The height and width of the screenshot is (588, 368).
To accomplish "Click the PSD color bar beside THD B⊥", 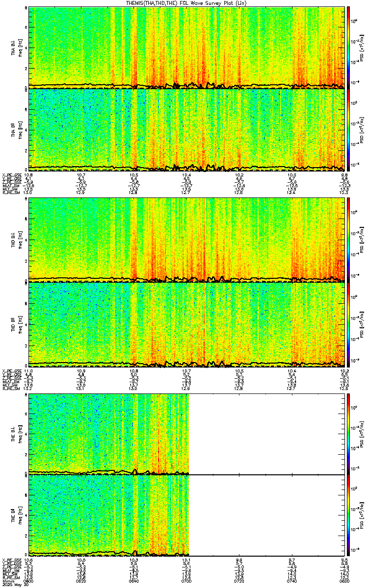I will tap(349, 239).
